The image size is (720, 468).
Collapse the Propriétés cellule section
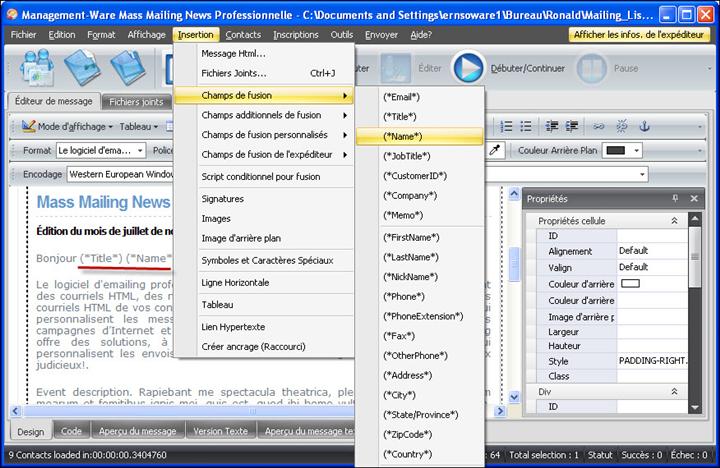(x=674, y=221)
